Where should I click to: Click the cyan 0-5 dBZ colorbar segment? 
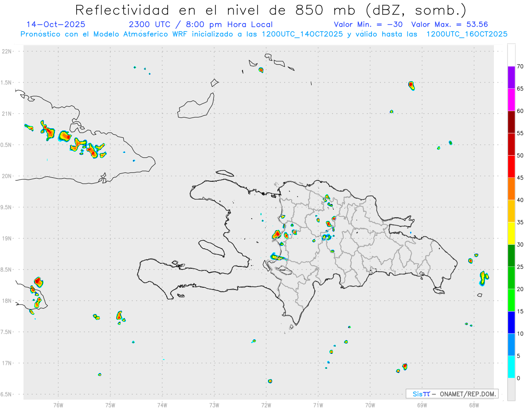(x=511, y=367)
